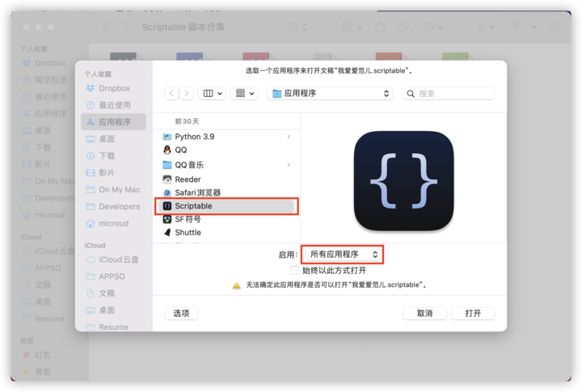Select 下载 in the dialog sidebar

114,155
